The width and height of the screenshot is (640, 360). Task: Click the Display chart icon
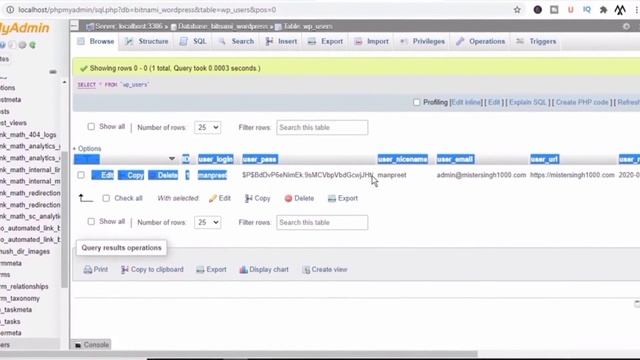243,269
